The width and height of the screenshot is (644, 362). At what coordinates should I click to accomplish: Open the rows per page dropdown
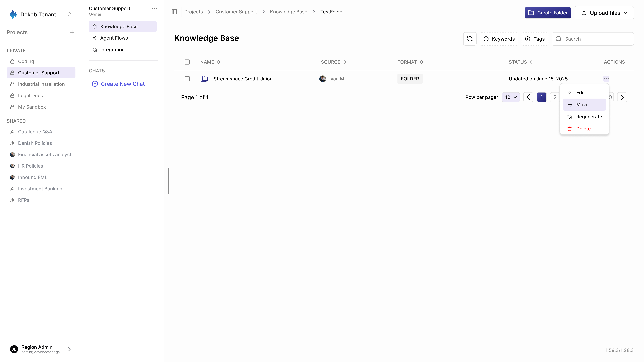(x=511, y=97)
